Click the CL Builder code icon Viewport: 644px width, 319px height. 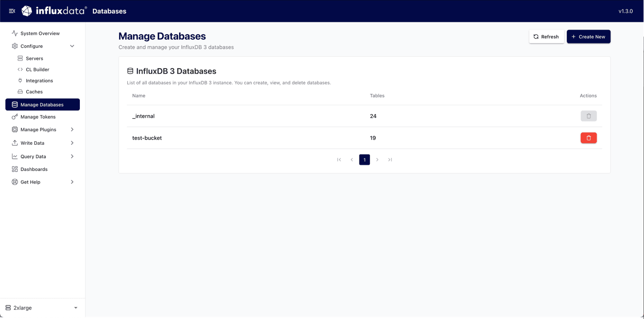click(20, 69)
